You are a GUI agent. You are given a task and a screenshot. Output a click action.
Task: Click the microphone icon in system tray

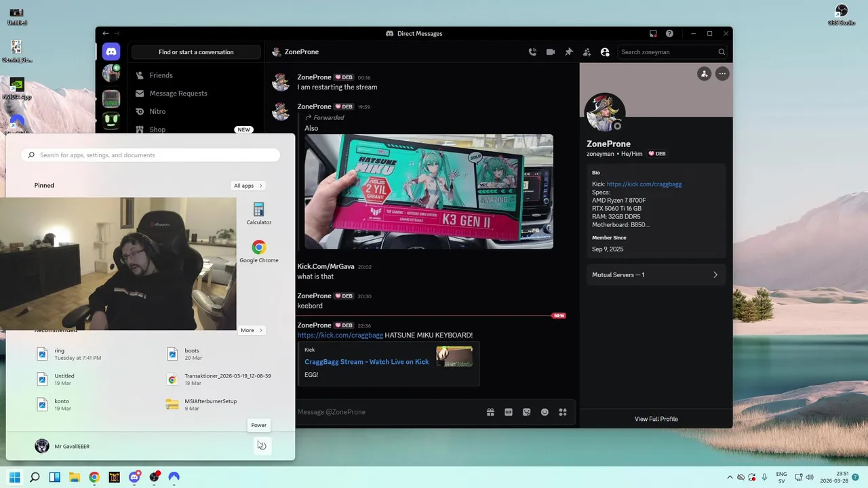[x=764, y=477]
